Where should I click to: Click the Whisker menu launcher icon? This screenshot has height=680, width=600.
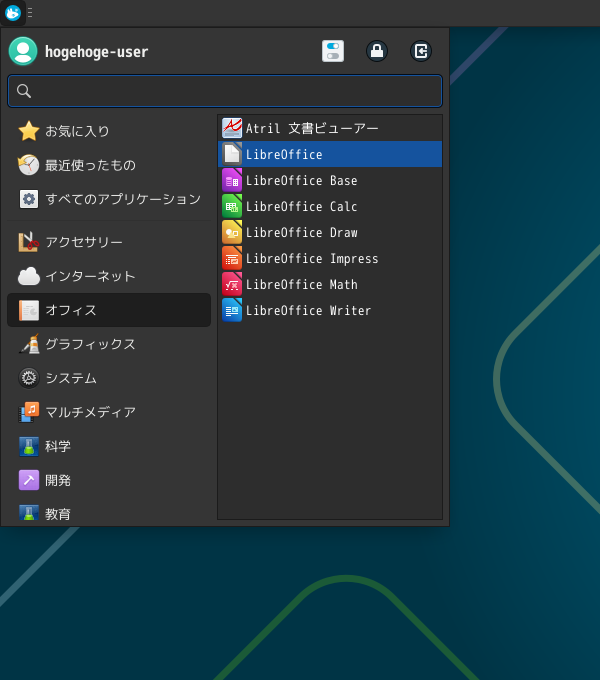13,13
